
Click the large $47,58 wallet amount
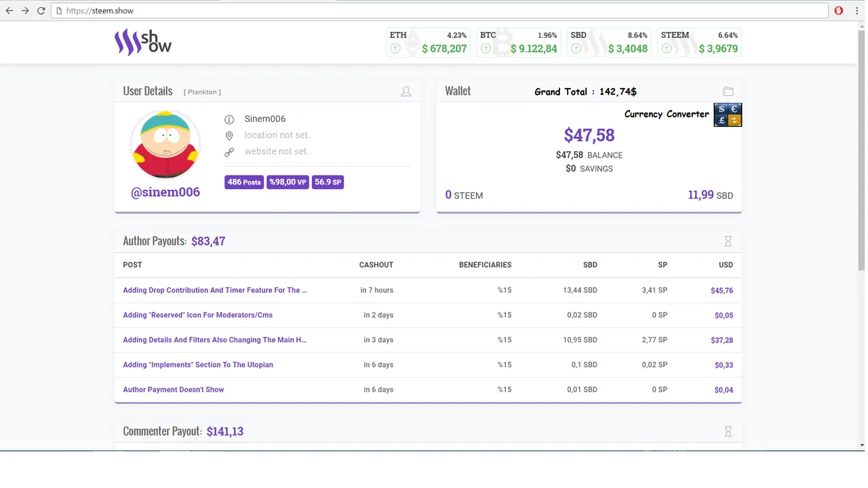pos(589,135)
